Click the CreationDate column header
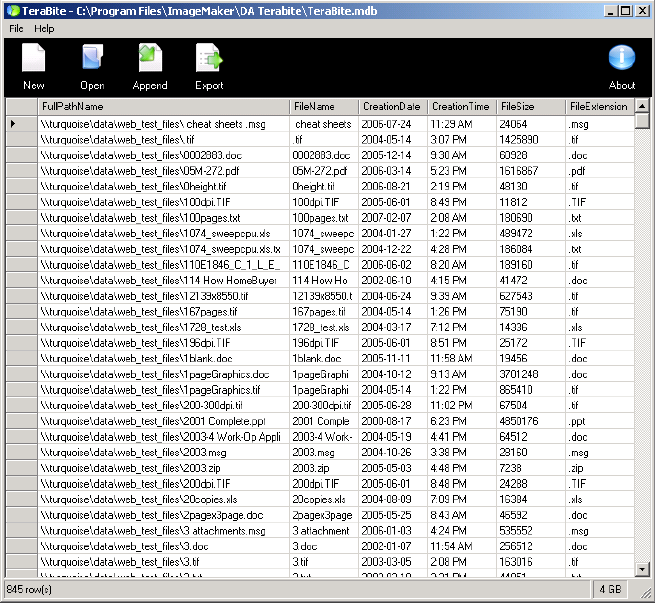The width and height of the screenshot is (655, 603). (393, 107)
